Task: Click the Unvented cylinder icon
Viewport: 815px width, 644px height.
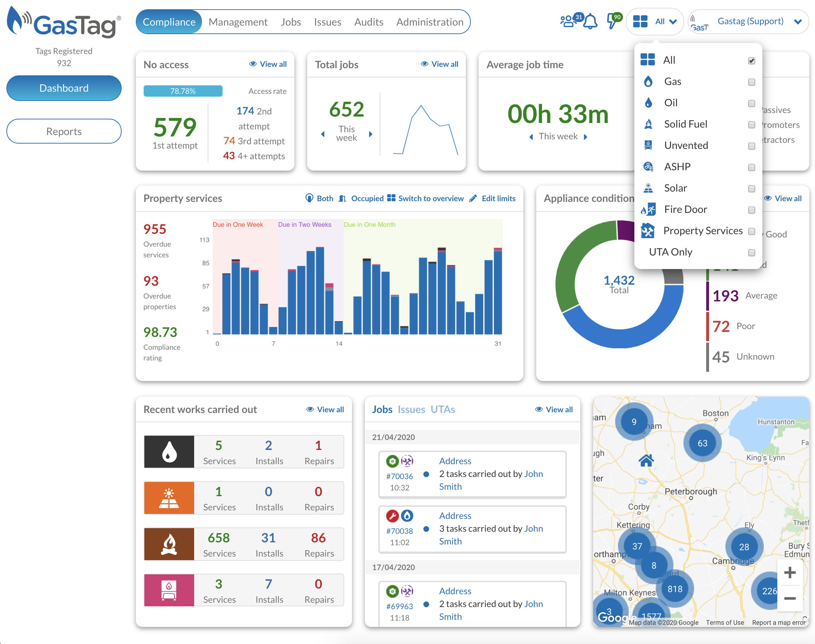Action: point(648,145)
